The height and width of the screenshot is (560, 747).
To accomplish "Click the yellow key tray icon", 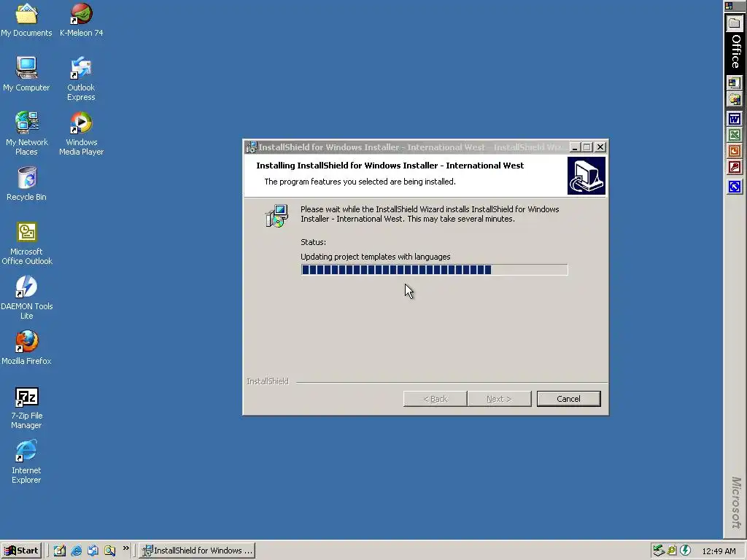I will (672, 551).
